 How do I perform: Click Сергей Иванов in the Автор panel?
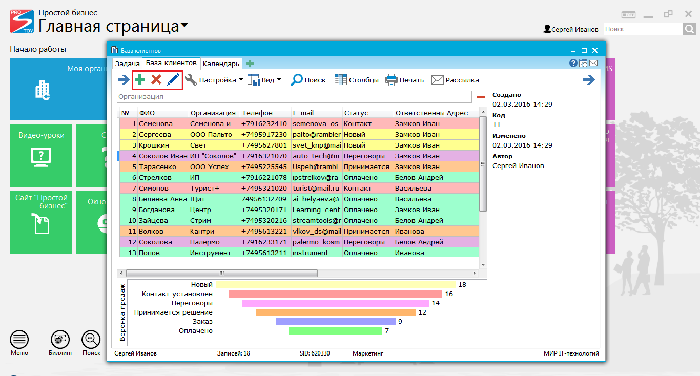click(518, 166)
